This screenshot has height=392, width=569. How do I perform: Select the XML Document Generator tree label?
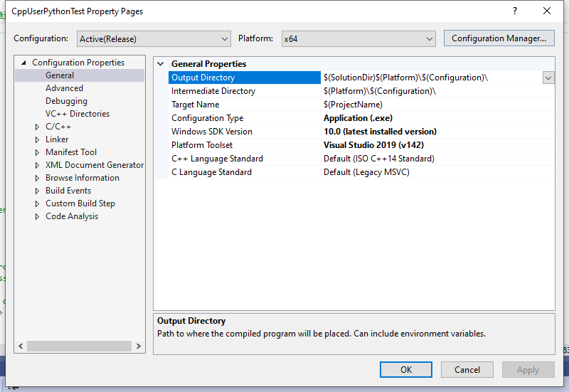pos(95,165)
